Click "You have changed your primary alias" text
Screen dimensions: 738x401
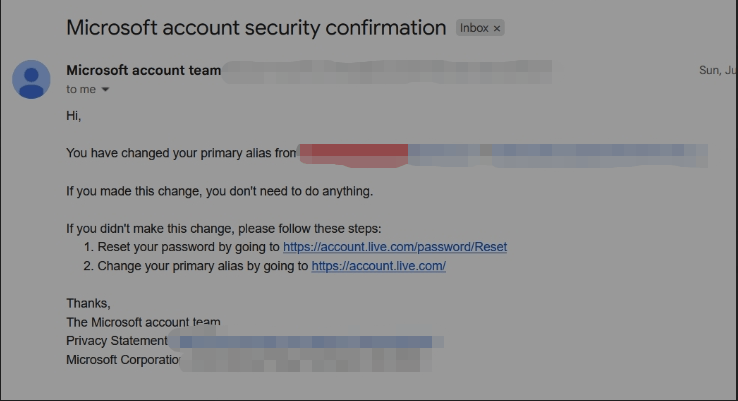(182, 154)
